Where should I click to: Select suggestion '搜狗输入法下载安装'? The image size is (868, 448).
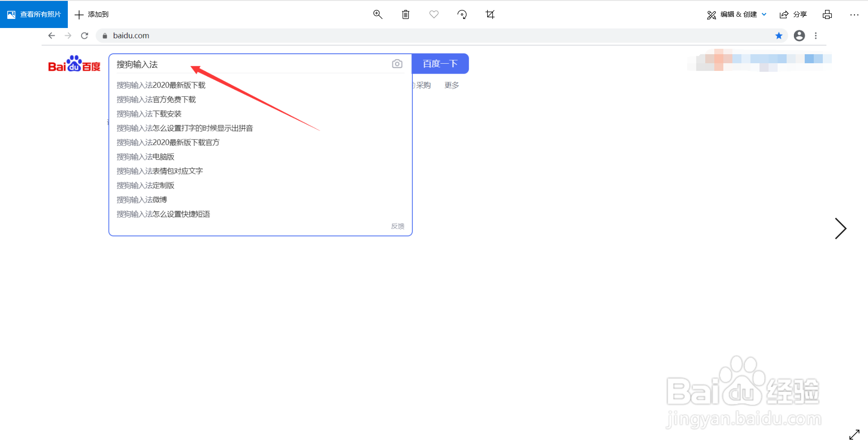[149, 114]
